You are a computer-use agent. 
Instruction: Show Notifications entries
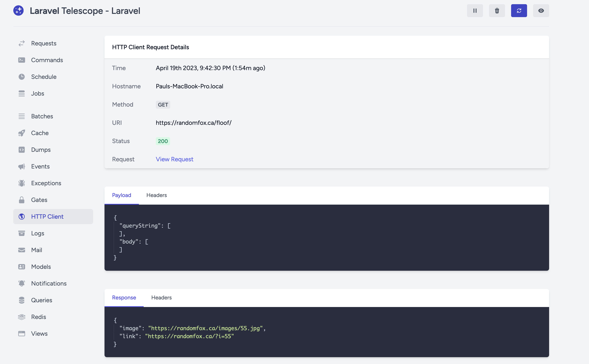pos(53,283)
